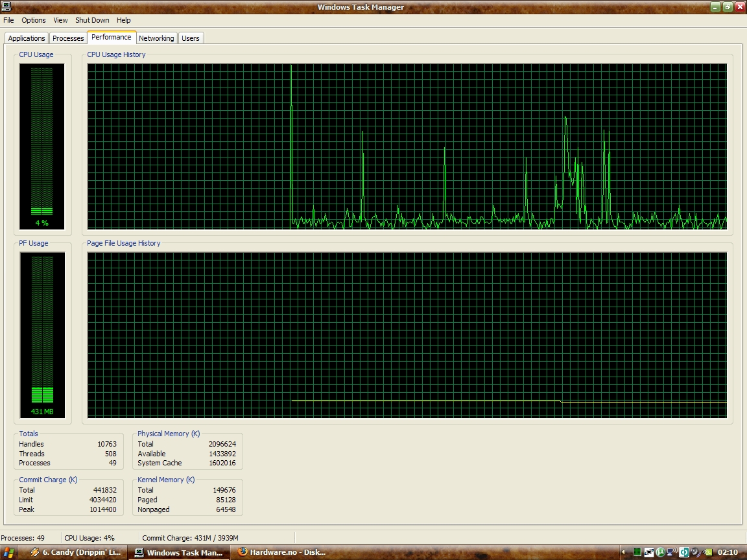Screen dimensions: 747x560
Task: Click Physical Memory Available 1433892
Action: click(222, 453)
